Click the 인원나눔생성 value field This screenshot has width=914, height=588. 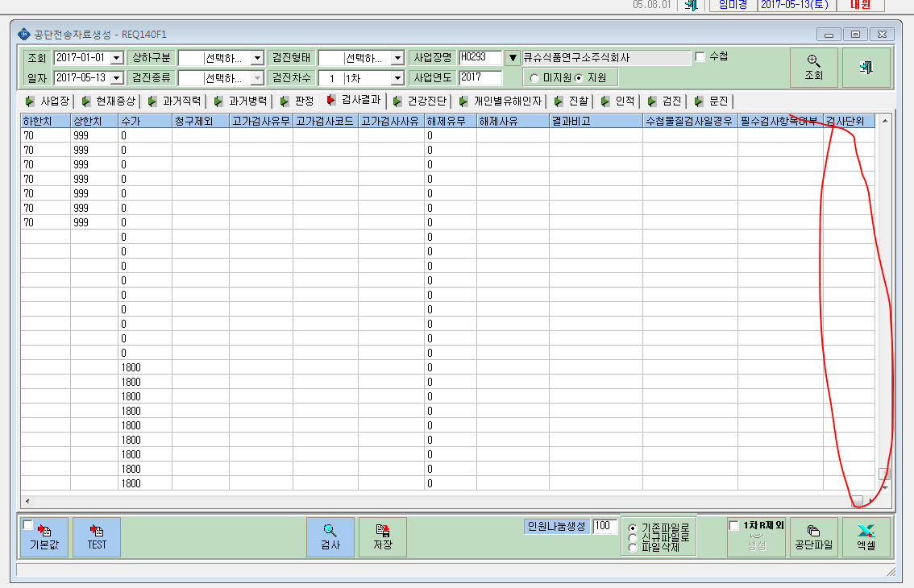(605, 526)
